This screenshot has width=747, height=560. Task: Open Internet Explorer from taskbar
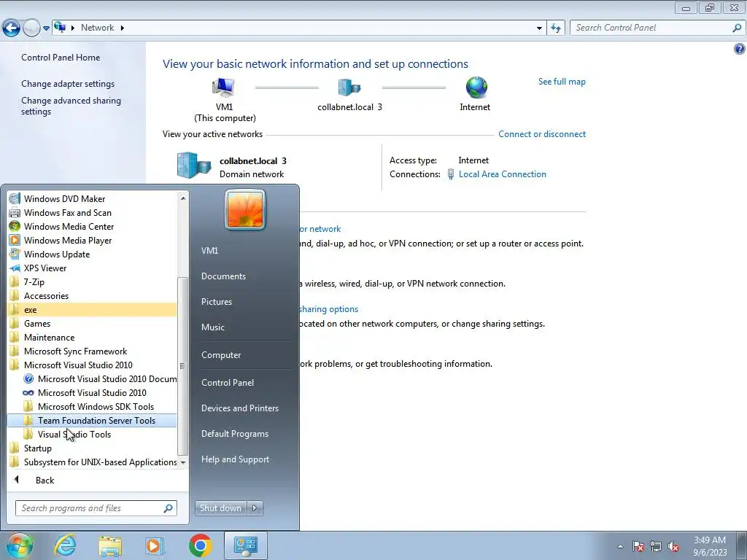tap(65, 545)
